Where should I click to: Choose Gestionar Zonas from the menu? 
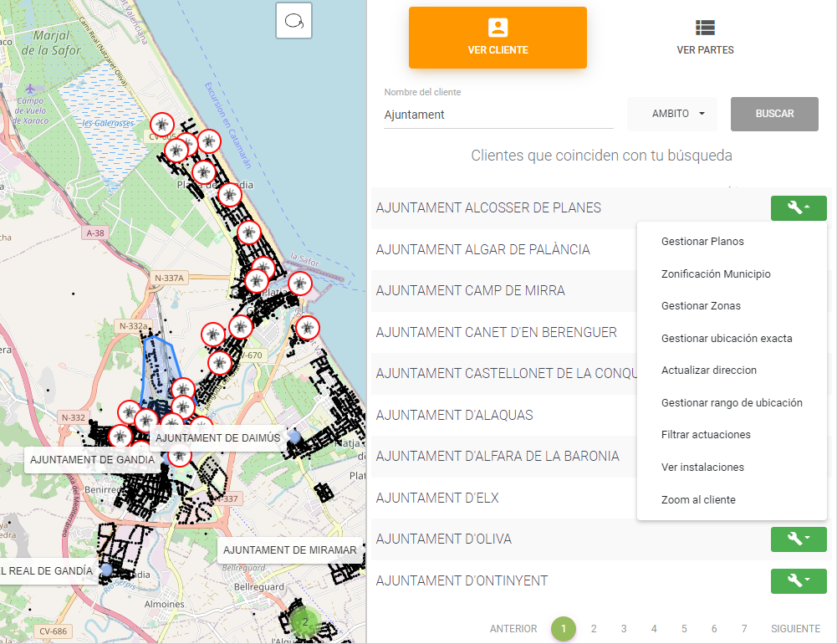tap(732, 306)
